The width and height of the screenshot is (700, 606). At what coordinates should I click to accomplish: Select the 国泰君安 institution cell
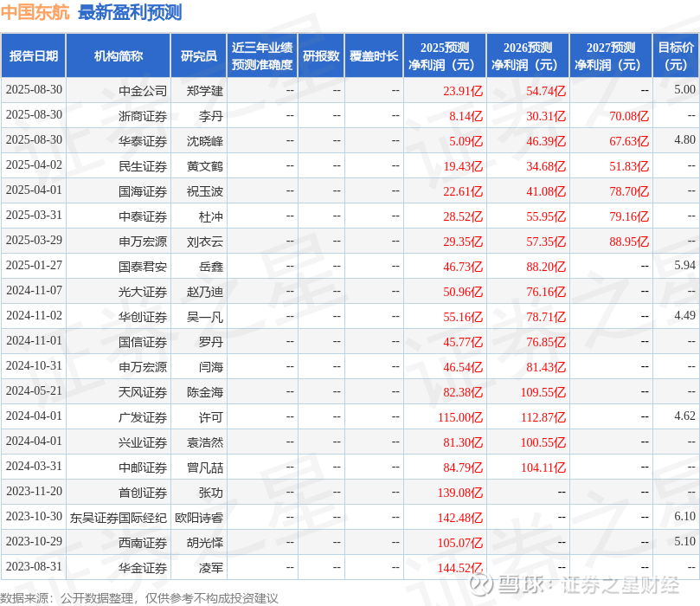click(119, 266)
